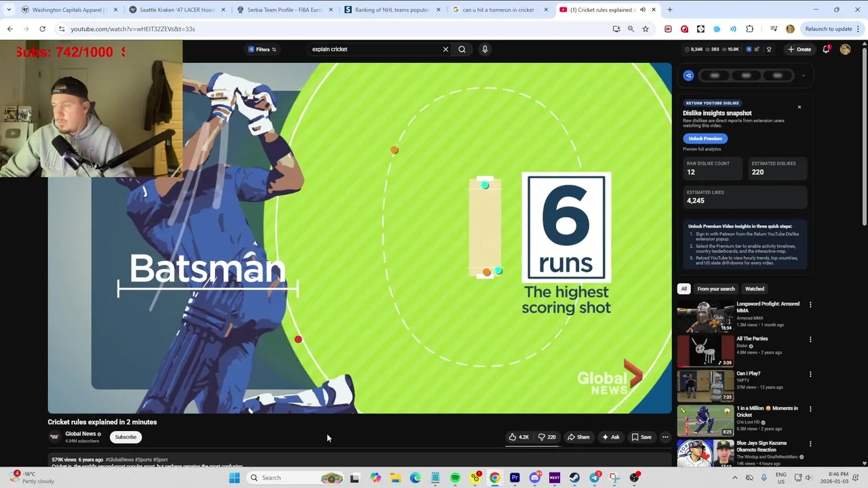Dislike the video with thumbs-down button
Image resolution: width=868 pixels, height=488 pixels.
pyautogui.click(x=547, y=437)
